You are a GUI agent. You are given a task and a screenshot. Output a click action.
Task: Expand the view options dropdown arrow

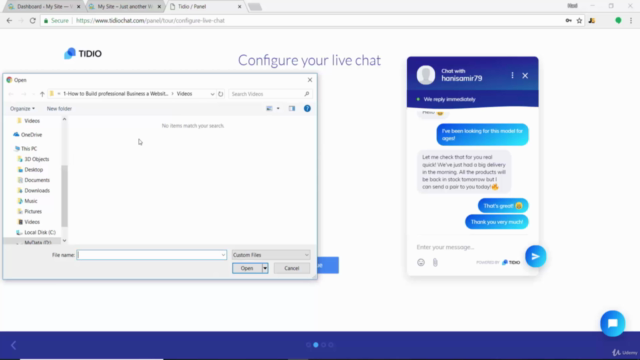pos(278,109)
